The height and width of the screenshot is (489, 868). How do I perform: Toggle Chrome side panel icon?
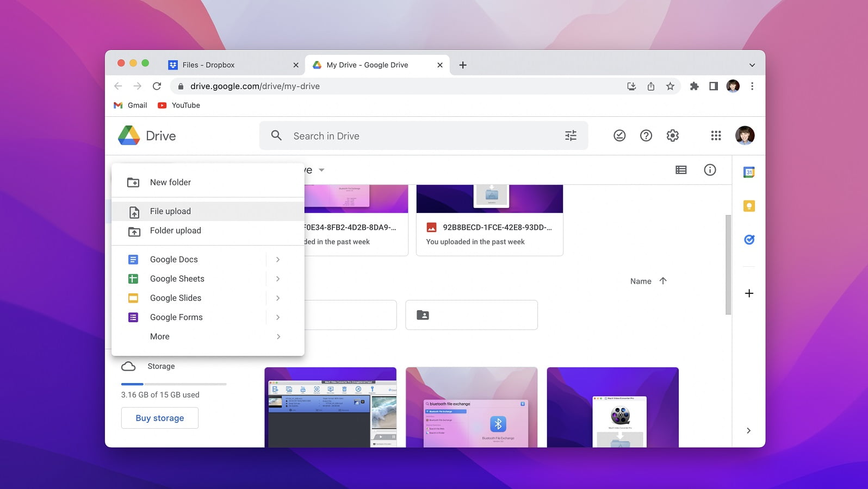click(x=714, y=86)
